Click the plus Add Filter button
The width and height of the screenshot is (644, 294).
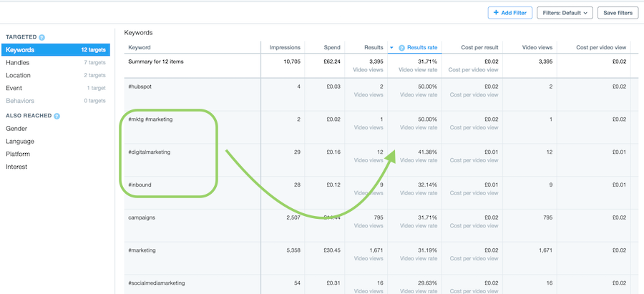pyautogui.click(x=510, y=13)
